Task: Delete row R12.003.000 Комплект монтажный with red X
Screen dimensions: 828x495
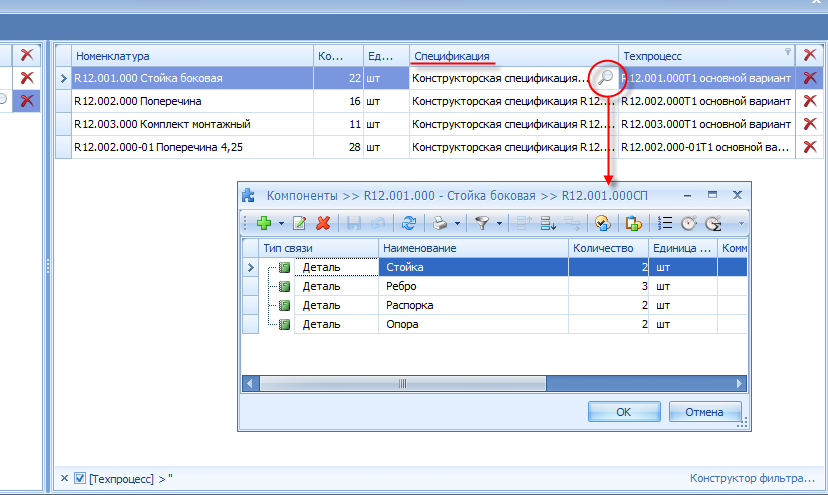Action: click(x=810, y=124)
